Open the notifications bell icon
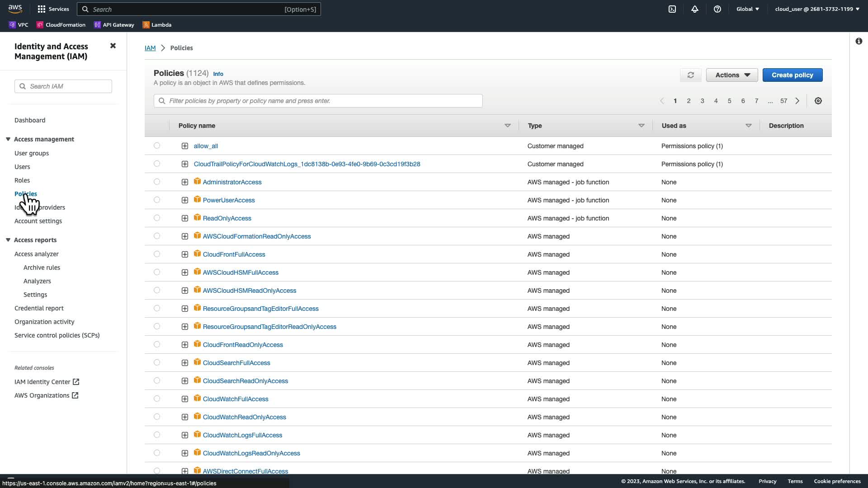The image size is (868, 488). [695, 9]
